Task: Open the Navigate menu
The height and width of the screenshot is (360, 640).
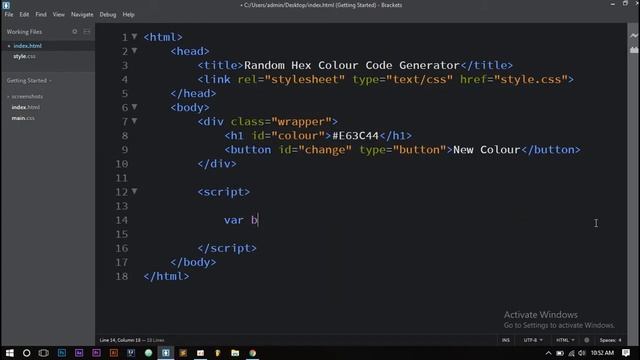Action: click(x=82, y=14)
